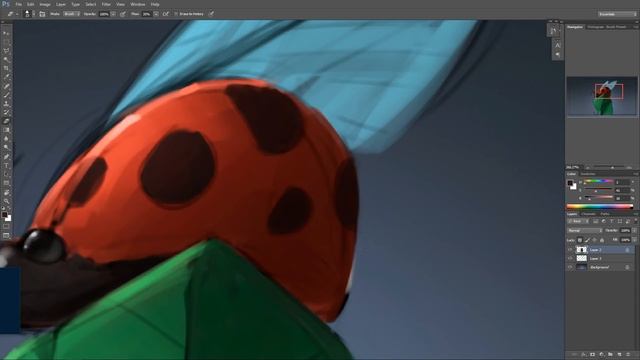640x360 pixels.
Task: Select the Hand tool
Action: tap(6, 192)
